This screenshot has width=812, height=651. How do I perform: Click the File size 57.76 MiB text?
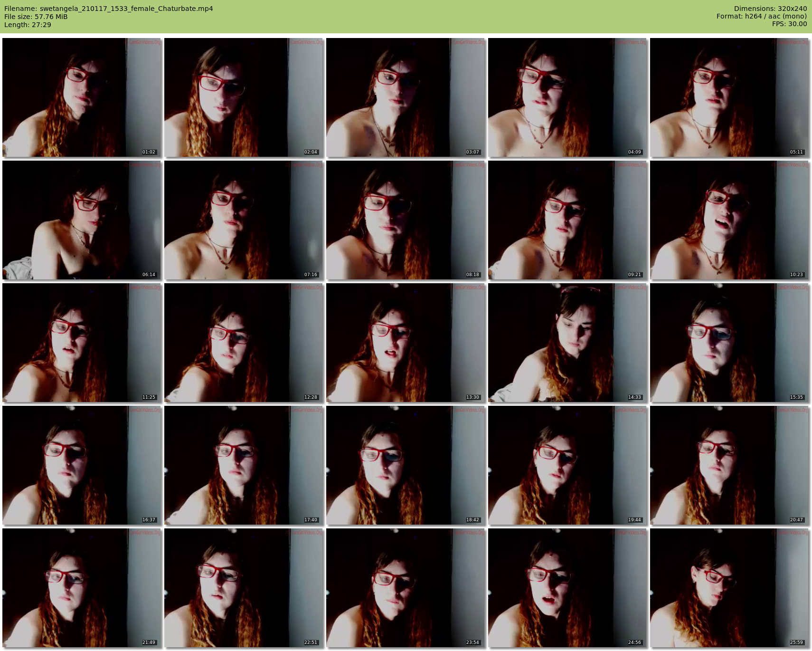pyautogui.click(x=36, y=17)
